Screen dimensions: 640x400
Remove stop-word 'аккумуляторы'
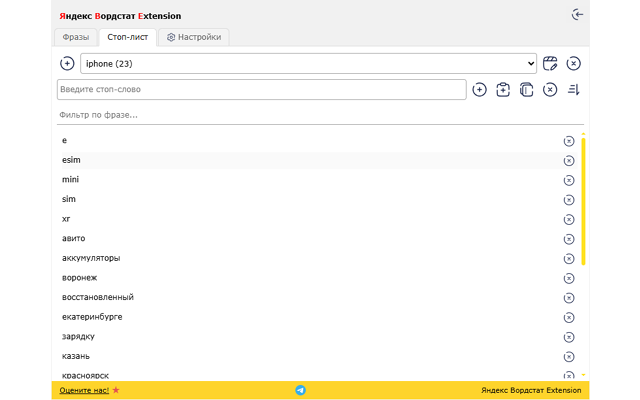click(569, 259)
